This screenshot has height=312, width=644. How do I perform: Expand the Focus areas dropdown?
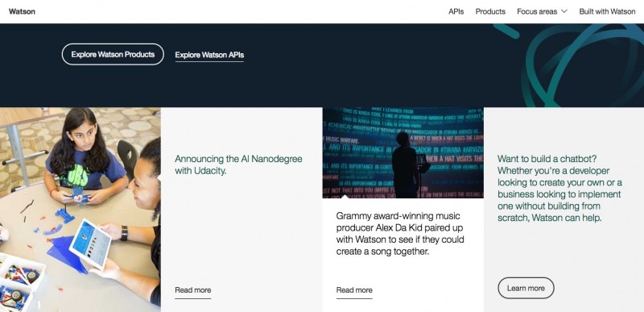[x=542, y=11]
